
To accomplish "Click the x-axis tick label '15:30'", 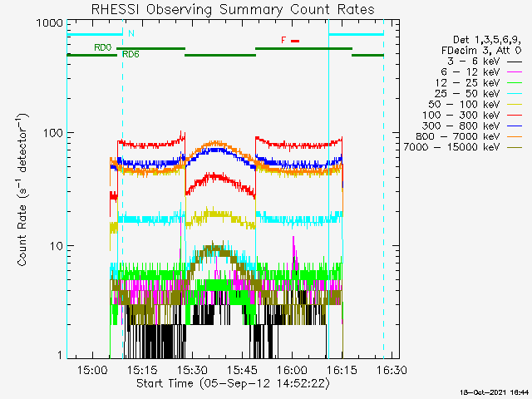I will [x=192, y=370].
